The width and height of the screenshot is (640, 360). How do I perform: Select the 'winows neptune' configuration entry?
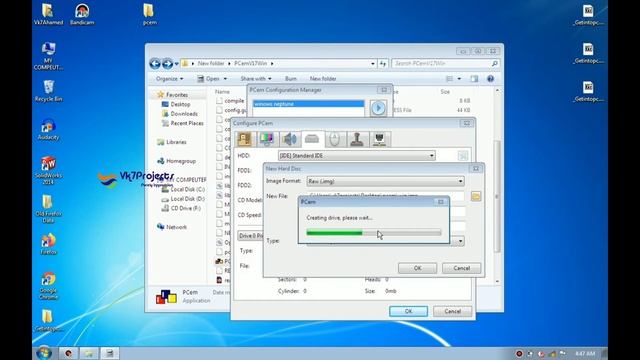click(308, 104)
